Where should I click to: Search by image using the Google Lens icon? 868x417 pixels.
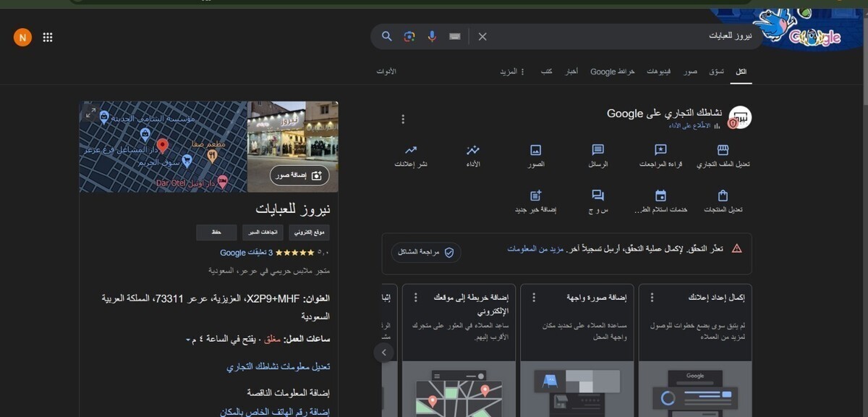(409, 36)
